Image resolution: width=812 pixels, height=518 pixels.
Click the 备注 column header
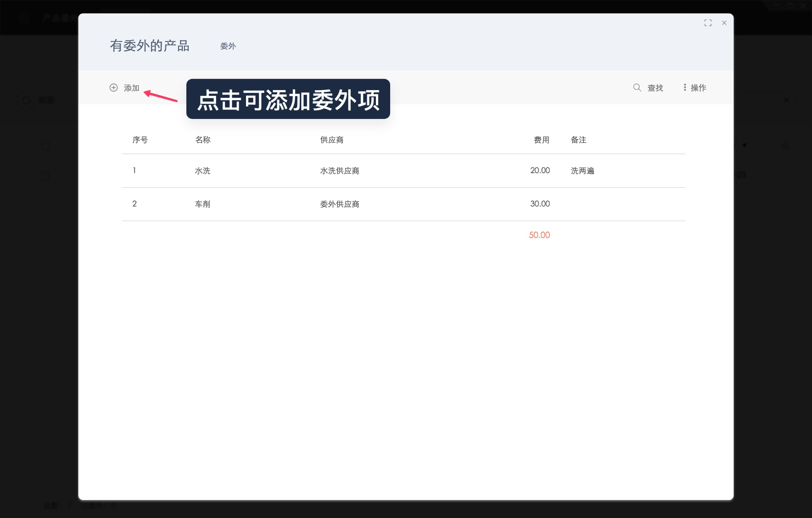578,140
